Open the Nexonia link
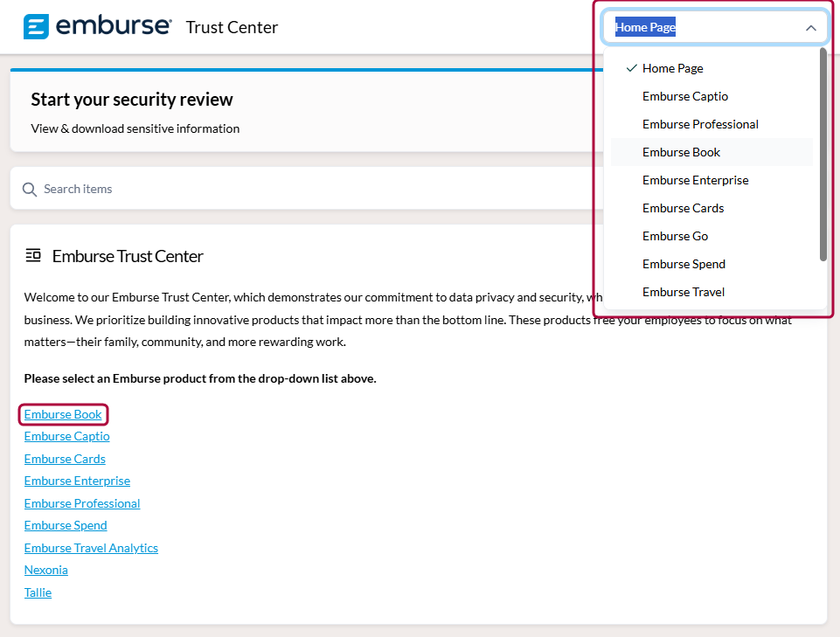Screen dimensions: 840x637 tap(46, 570)
